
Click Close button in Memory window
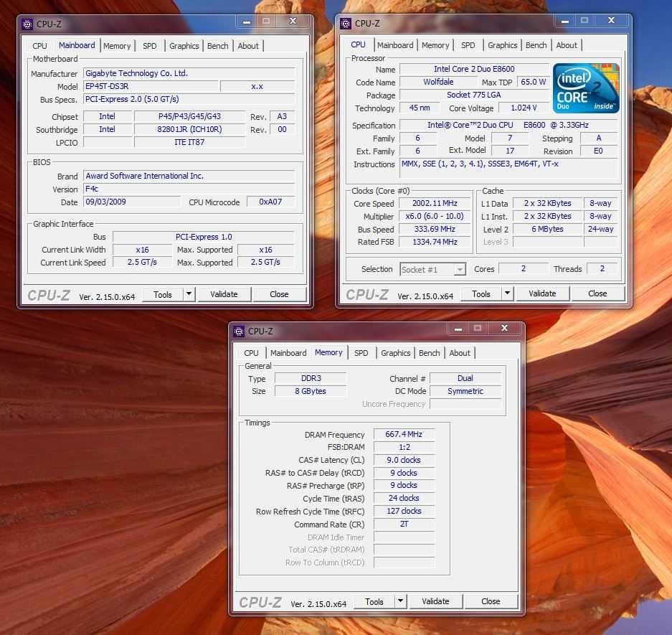tap(491, 601)
